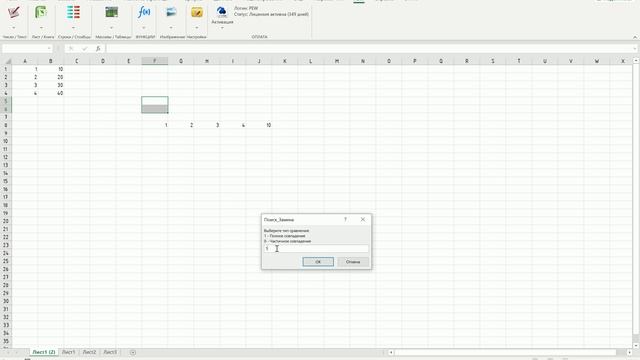This screenshot has height=360, width=640.
Task: Select the highlighted cell F5
Action: tap(155, 101)
